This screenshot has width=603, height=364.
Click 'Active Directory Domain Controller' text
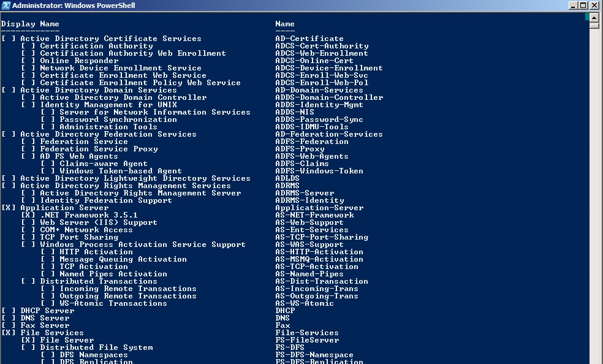click(123, 97)
